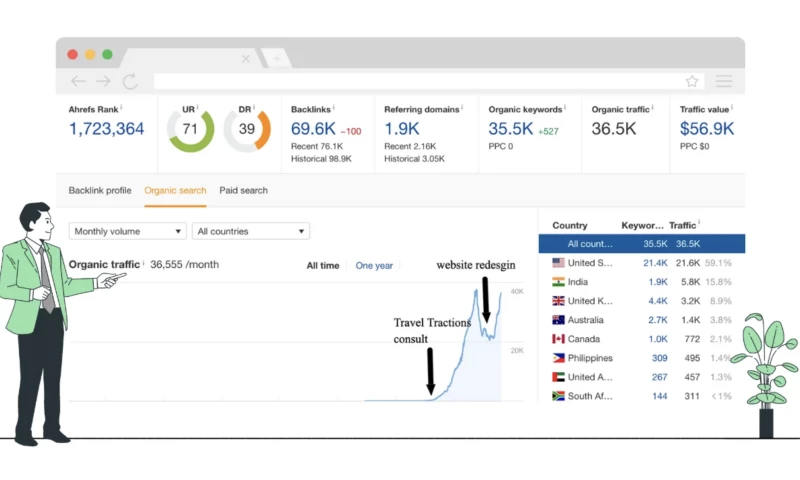Select the Organic search tab
800x480 pixels.
click(175, 190)
